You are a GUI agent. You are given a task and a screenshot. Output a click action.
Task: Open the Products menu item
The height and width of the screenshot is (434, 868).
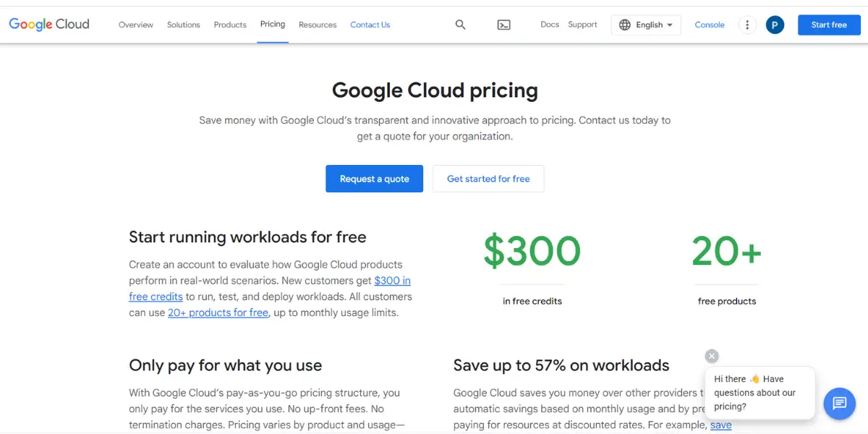(x=230, y=25)
